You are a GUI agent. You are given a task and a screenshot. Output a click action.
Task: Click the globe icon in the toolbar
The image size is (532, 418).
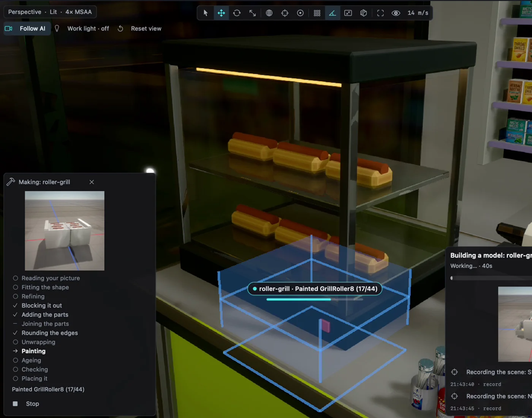269,13
